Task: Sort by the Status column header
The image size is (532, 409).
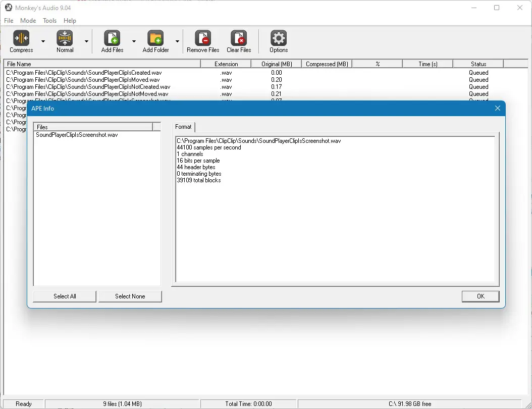Action: pos(478,64)
